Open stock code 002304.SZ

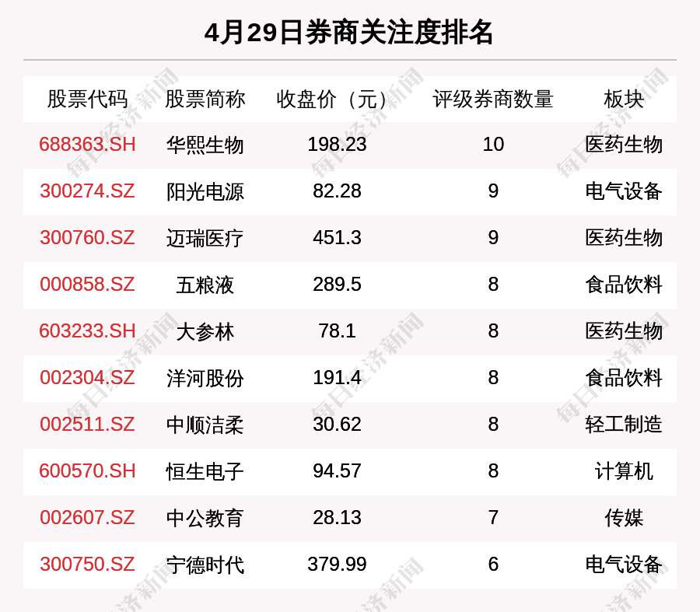pos(87,378)
